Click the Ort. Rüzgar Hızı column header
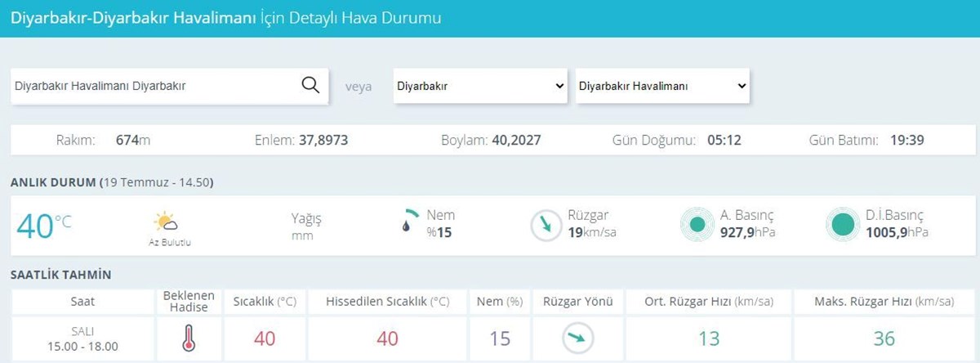This screenshot has width=980, height=363. click(x=709, y=302)
